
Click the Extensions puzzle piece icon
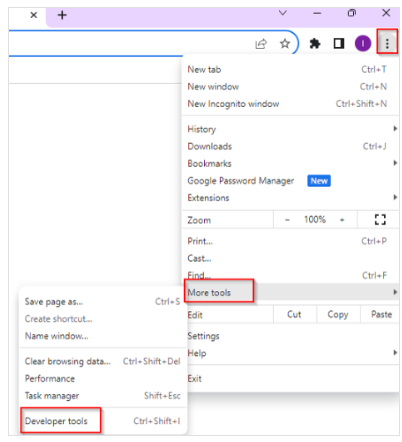[x=315, y=43]
